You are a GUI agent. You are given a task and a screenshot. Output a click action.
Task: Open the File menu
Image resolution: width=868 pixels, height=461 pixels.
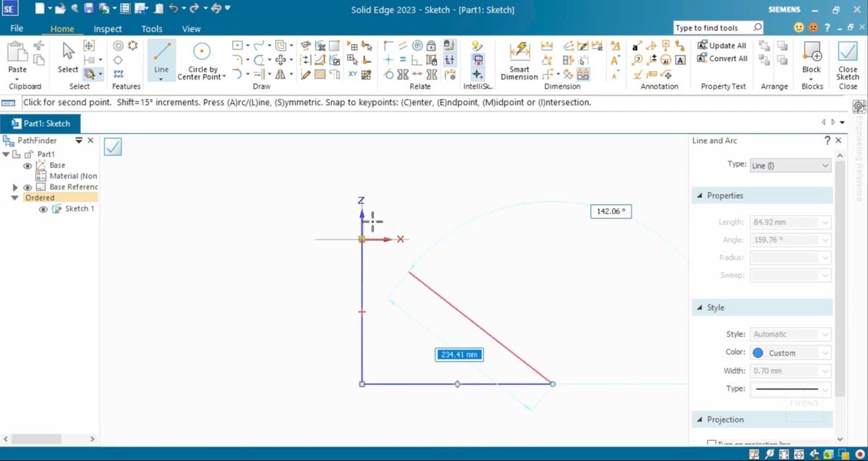[17, 28]
